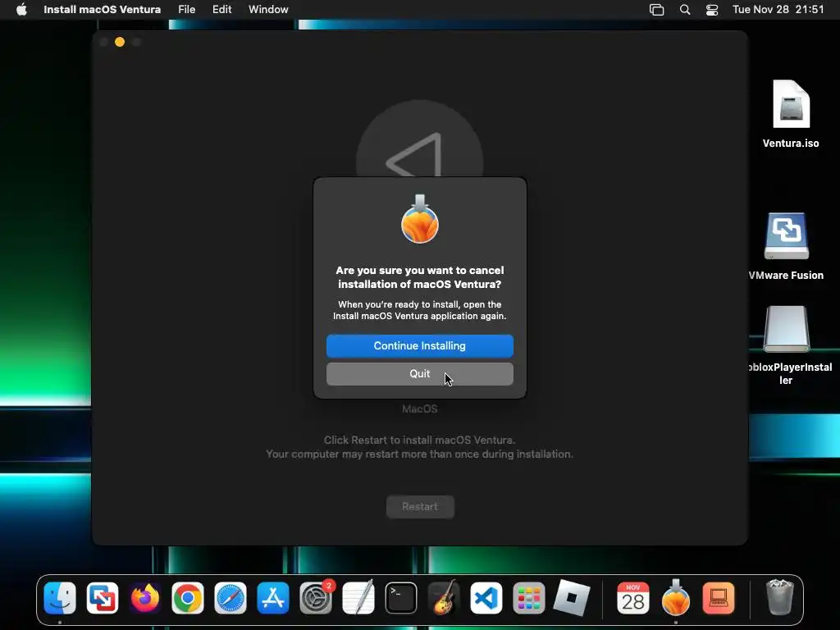Click Install macOS Ventura icon in Dock
Image resolution: width=840 pixels, height=630 pixels.
[x=676, y=598]
